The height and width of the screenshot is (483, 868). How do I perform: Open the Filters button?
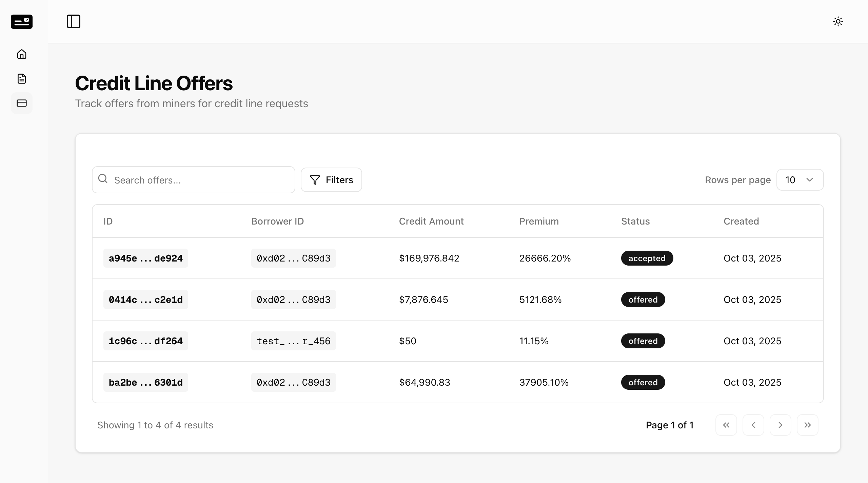point(331,180)
